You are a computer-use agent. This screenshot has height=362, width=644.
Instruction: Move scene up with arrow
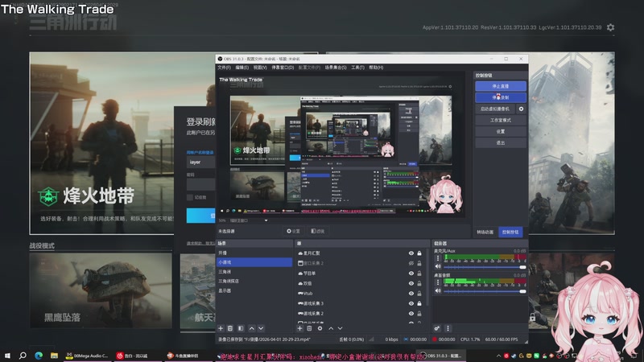click(251, 328)
